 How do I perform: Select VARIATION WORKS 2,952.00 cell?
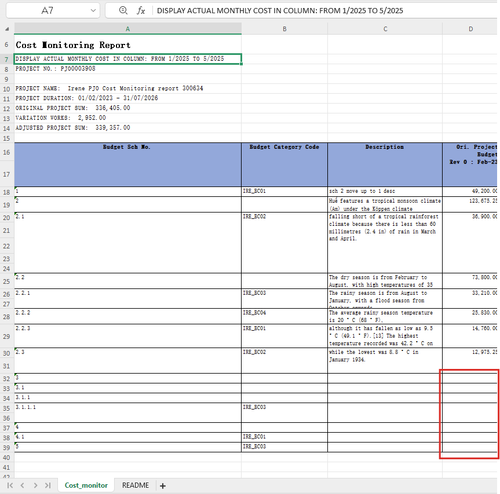pos(128,118)
